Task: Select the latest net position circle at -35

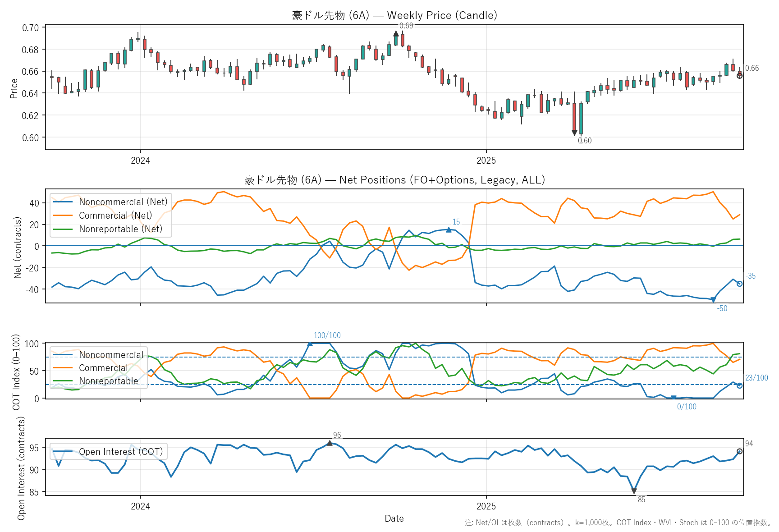Action: (739, 284)
